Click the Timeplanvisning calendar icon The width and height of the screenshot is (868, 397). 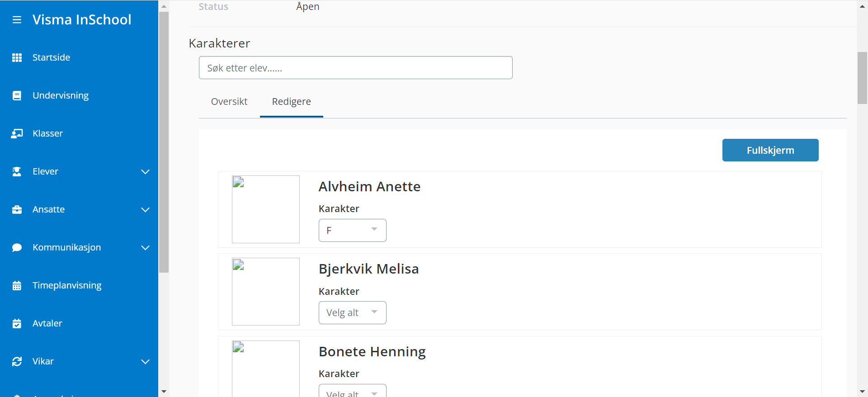[x=17, y=285]
